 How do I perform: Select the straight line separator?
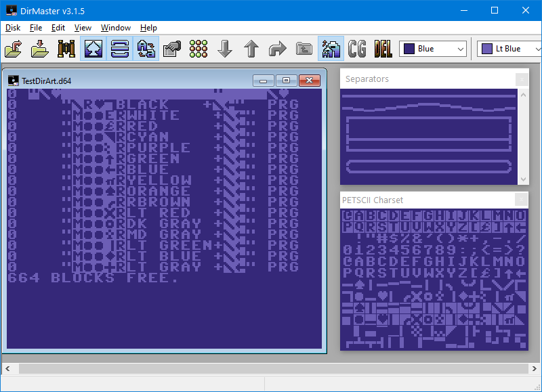point(429,96)
